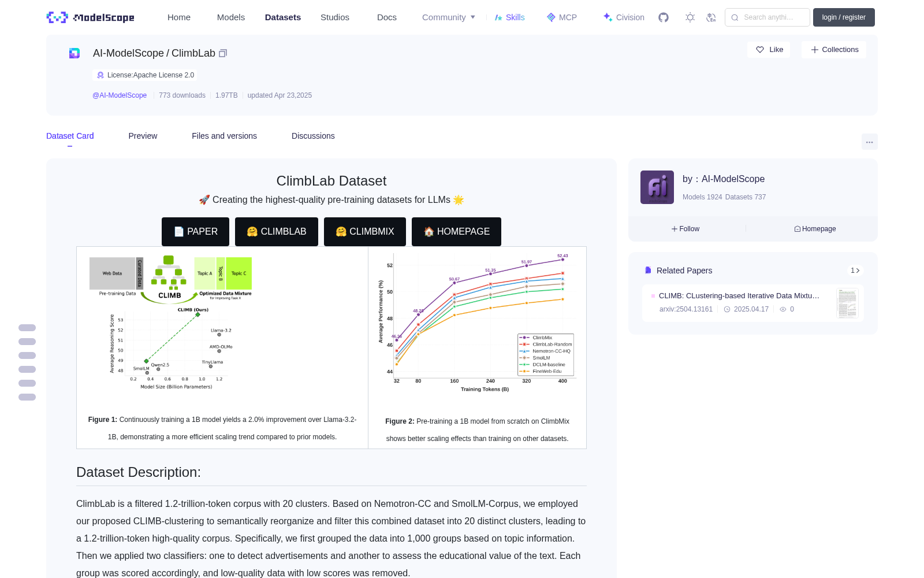
Task: Switch to the Discussions tab
Action: click(x=313, y=136)
